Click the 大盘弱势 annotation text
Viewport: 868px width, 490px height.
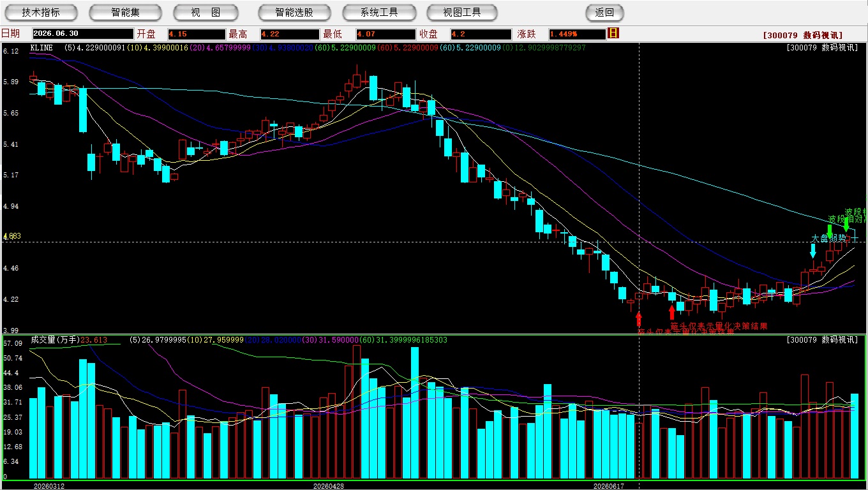[x=828, y=239]
